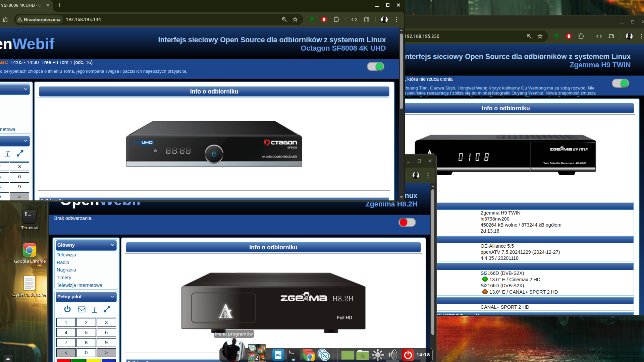Click the envelope message icon in the remote panel
Screen dimensions: 644x362
coord(82,309)
